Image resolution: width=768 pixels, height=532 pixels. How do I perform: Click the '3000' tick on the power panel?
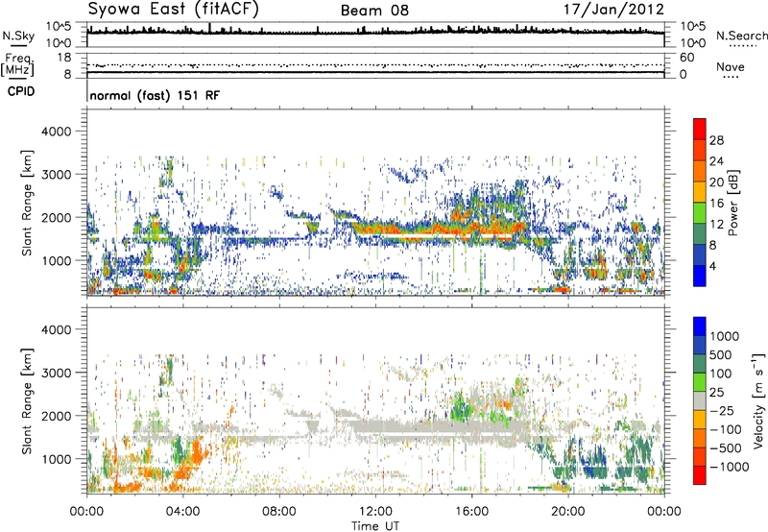click(57, 175)
